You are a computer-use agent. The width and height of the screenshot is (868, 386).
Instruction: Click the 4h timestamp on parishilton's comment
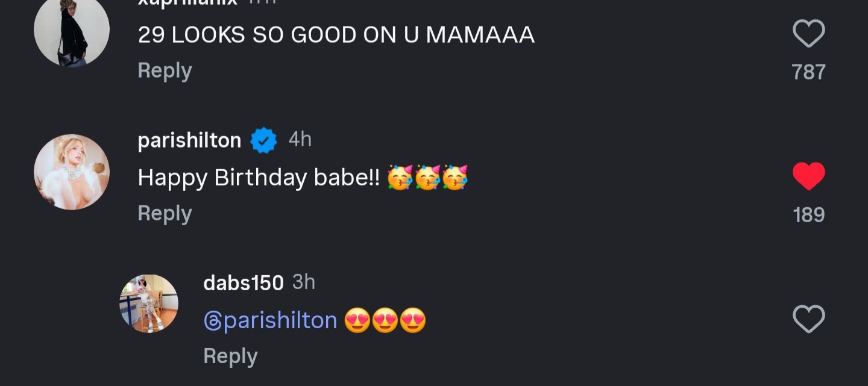click(300, 140)
